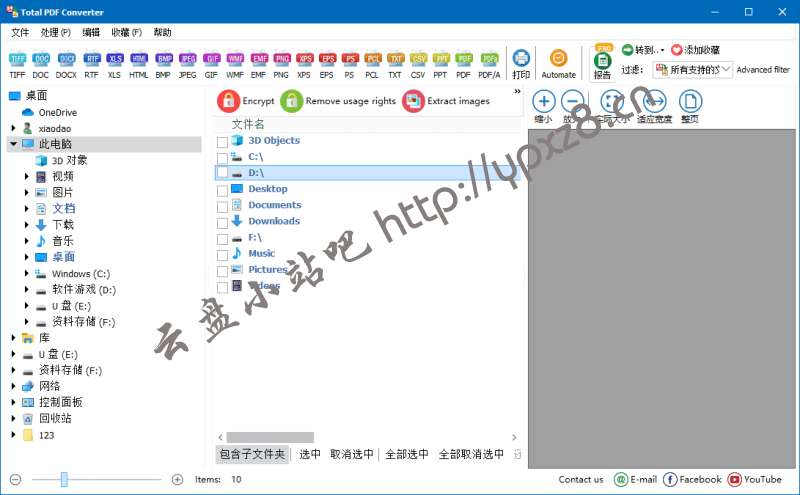Pick the WMF conversion icon
This screenshot has height=495, width=800.
[x=235, y=65]
